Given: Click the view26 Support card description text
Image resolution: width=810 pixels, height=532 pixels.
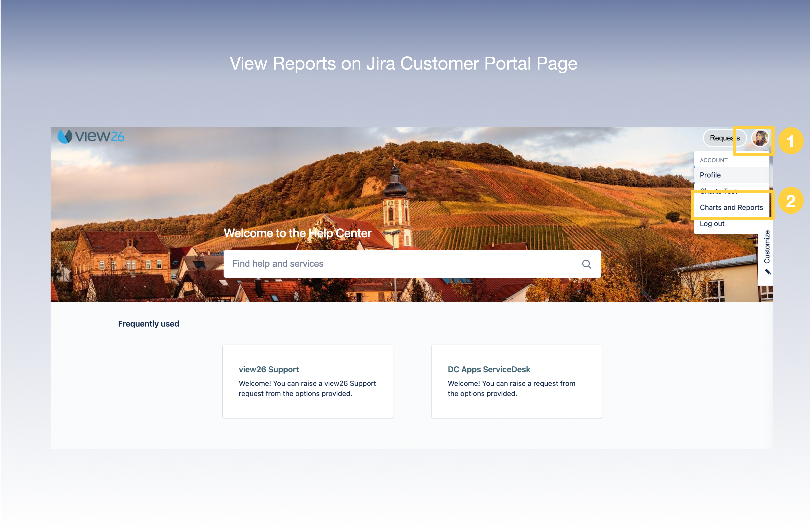Looking at the screenshot, I should point(307,388).
